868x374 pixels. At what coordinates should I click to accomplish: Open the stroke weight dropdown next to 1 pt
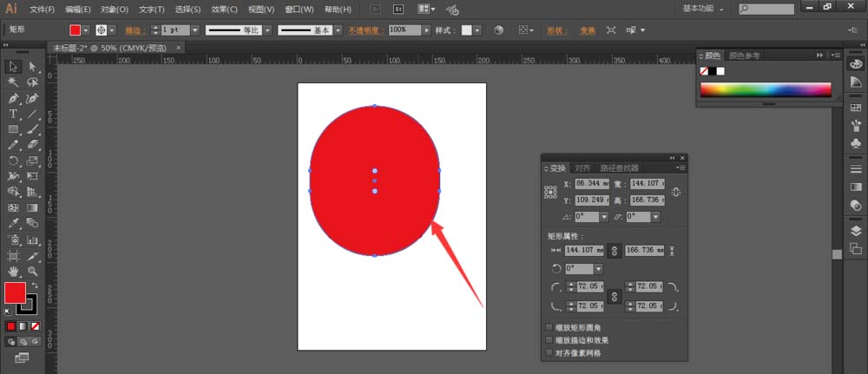[x=194, y=30]
